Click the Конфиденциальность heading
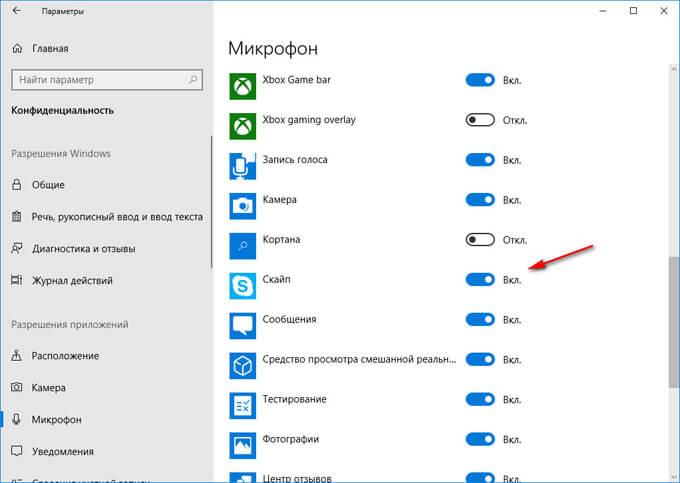Viewport: 680px width, 483px height. point(62,111)
